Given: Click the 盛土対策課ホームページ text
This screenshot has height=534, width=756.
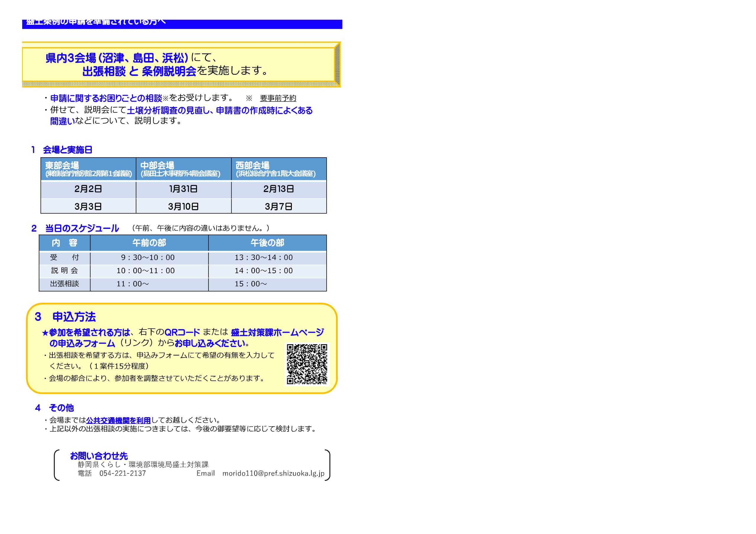Looking at the screenshot, I should click(x=277, y=332).
